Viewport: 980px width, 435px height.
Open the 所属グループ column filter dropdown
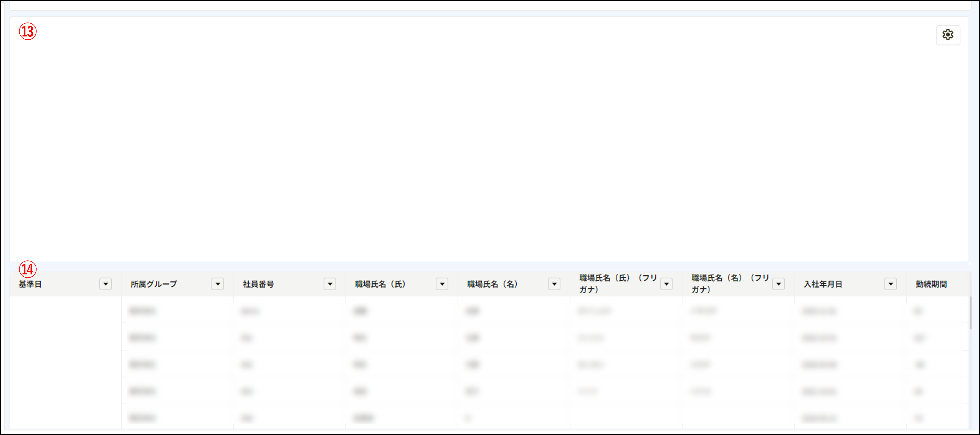pos(218,284)
